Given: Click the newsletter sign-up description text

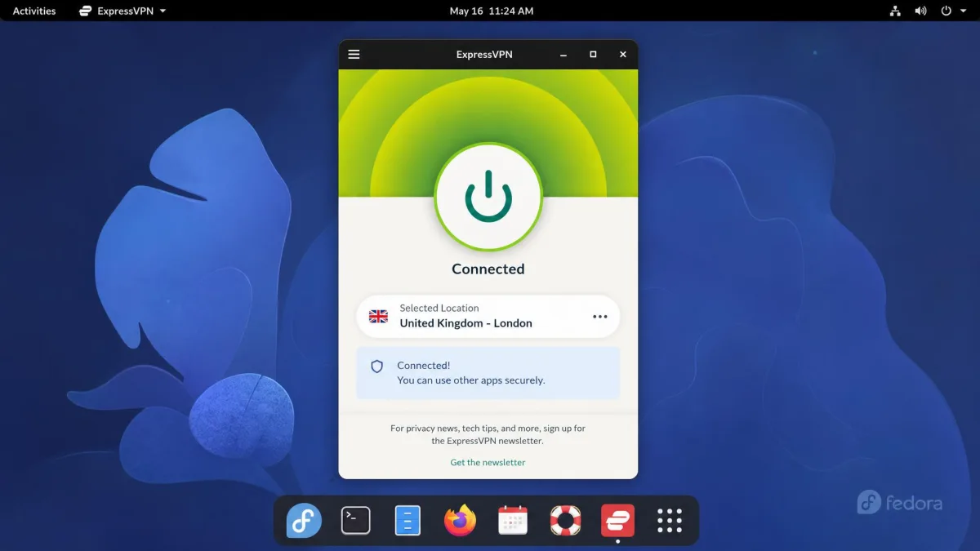Looking at the screenshot, I should click(488, 434).
